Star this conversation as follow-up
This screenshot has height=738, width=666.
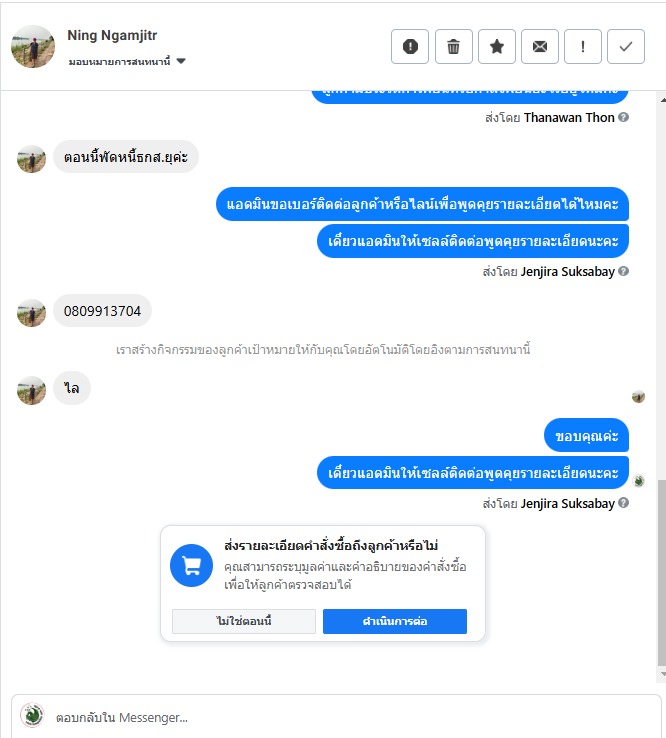click(x=497, y=47)
